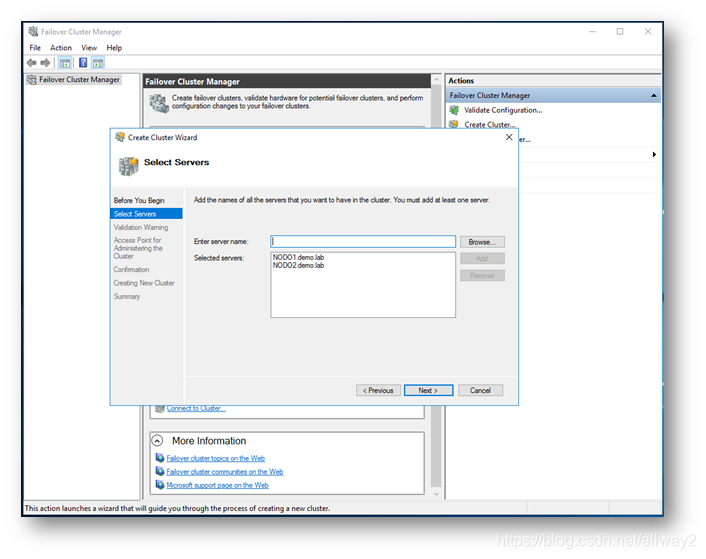Open Failover cluster communities on the Web link
This screenshot has height=559, width=706.
click(225, 472)
